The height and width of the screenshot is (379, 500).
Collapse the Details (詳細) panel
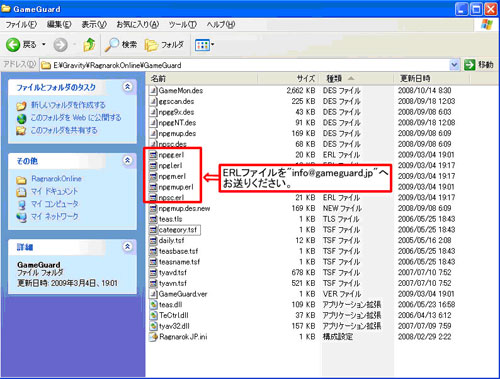point(127,246)
